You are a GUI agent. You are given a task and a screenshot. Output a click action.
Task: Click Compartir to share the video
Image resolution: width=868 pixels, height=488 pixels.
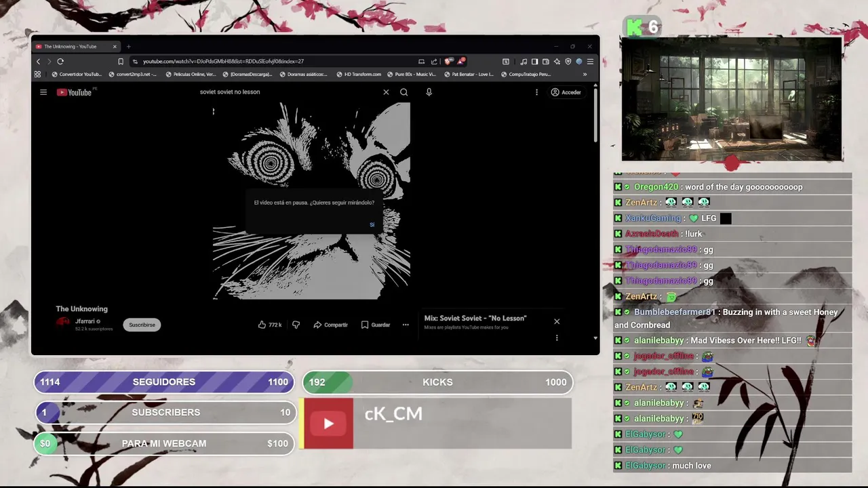(x=330, y=325)
